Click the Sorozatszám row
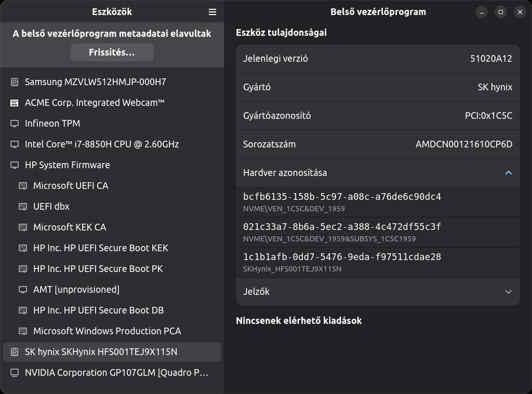Screen dimensions: 532x394 pyautogui.click(x=378, y=144)
